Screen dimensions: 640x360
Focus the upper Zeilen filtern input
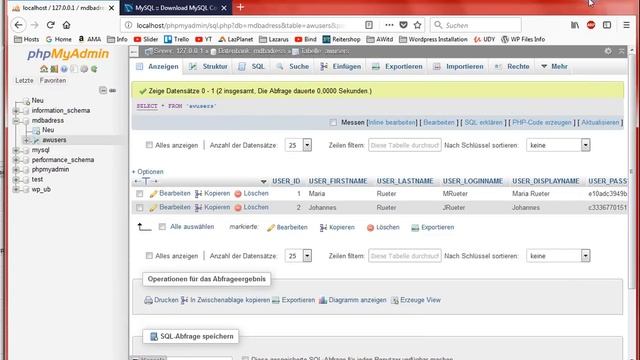click(404, 145)
